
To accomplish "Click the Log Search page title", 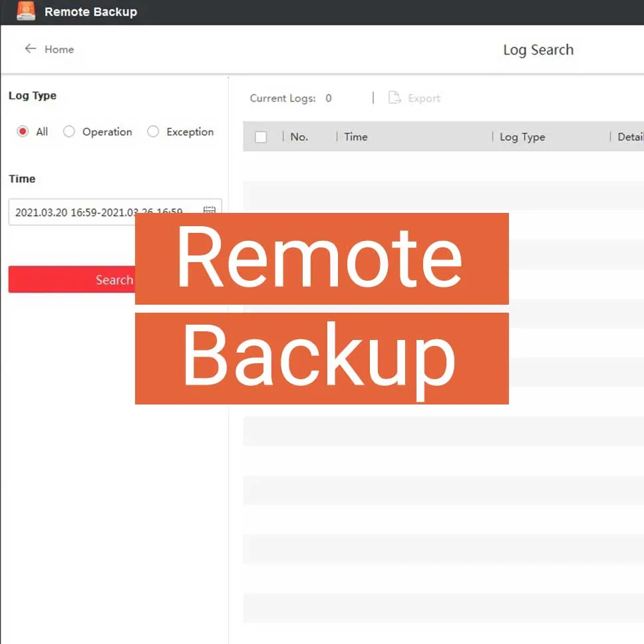I will (x=538, y=50).
